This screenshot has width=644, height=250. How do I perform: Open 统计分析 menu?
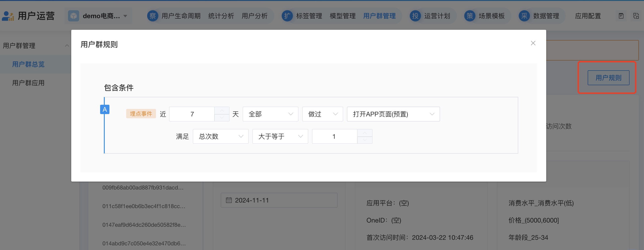pos(221,16)
